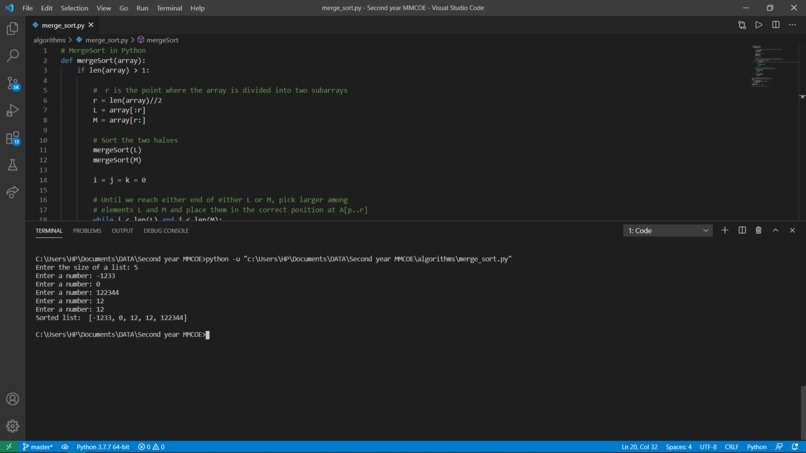Select Python 3.7.7 64-bit interpreter
Image resolution: width=806 pixels, height=453 pixels.
tap(103, 447)
